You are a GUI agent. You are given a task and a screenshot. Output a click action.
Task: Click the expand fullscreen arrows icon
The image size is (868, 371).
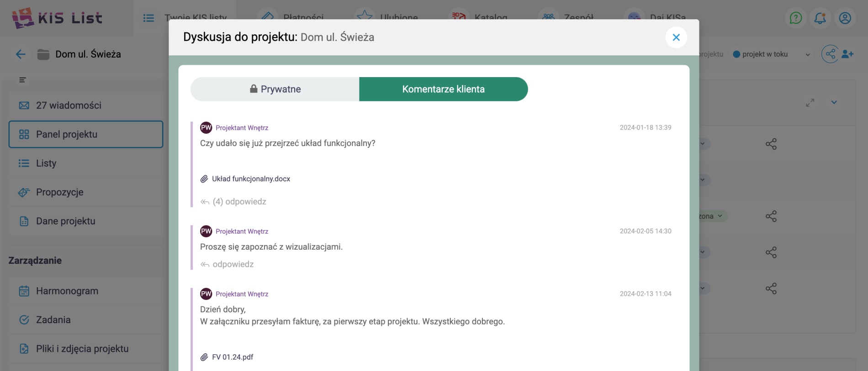[810, 103]
